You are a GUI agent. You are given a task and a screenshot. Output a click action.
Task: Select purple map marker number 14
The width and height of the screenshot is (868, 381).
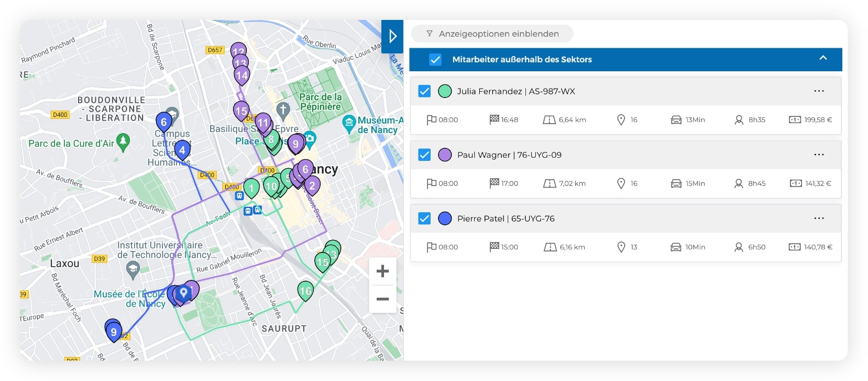(x=241, y=75)
